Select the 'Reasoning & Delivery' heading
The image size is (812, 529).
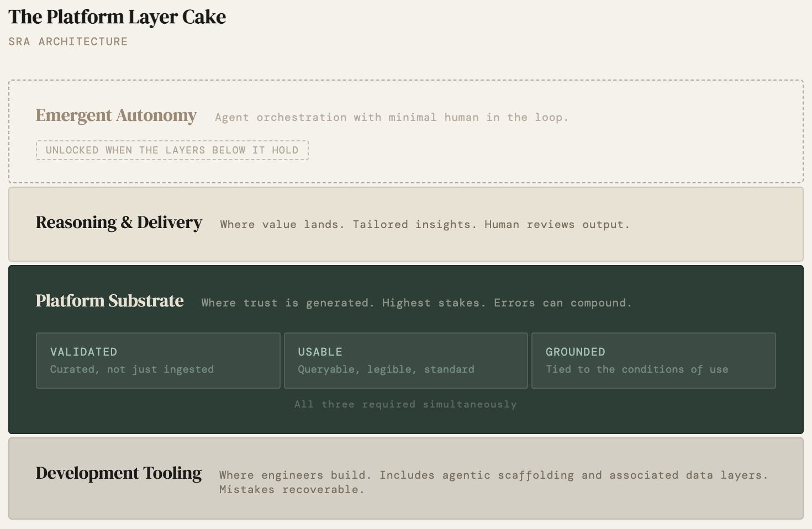(119, 223)
